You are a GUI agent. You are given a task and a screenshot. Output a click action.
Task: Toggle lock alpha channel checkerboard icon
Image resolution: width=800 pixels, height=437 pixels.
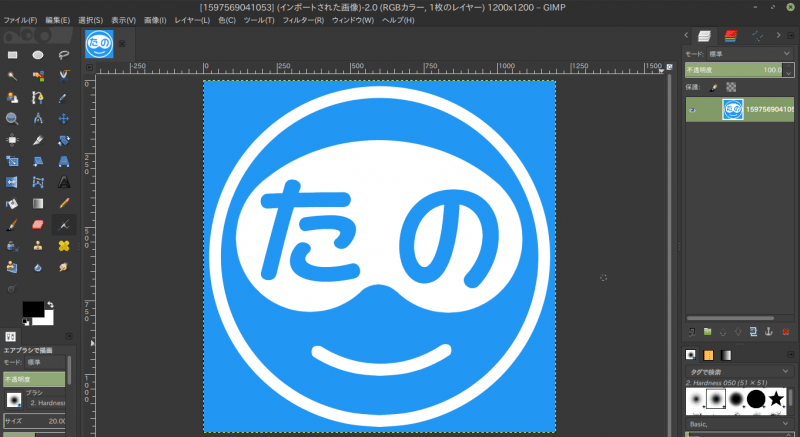tap(730, 87)
